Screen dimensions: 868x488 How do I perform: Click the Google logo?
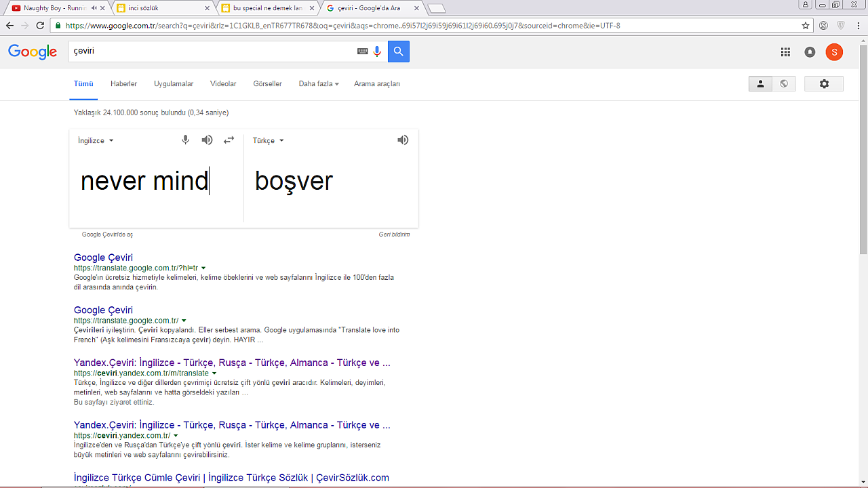click(x=33, y=52)
